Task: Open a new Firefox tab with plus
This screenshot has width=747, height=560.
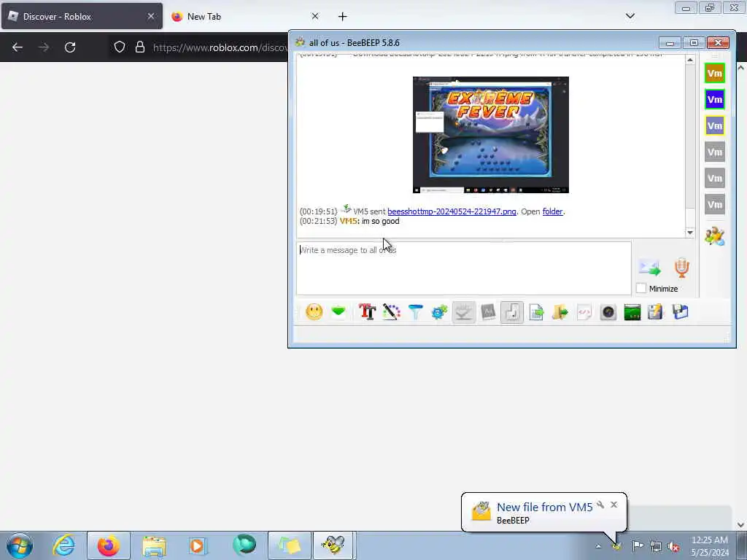Action: point(343,17)
